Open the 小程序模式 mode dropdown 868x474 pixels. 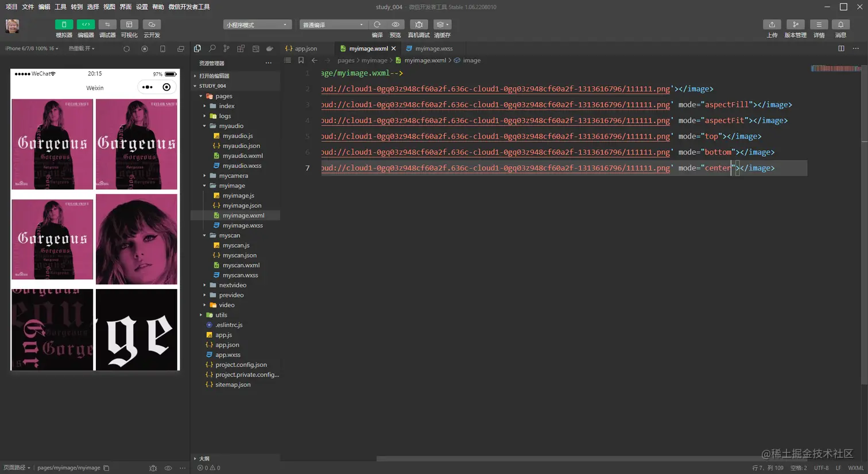point(257,25)
